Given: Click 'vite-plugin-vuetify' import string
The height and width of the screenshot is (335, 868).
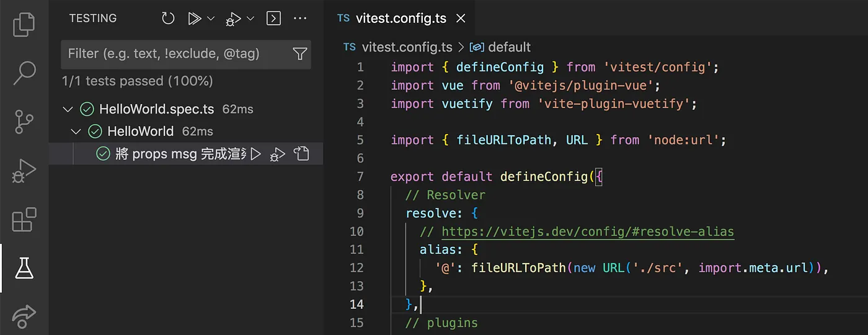Looking at the screenshot, I should [x=613, y=104].
